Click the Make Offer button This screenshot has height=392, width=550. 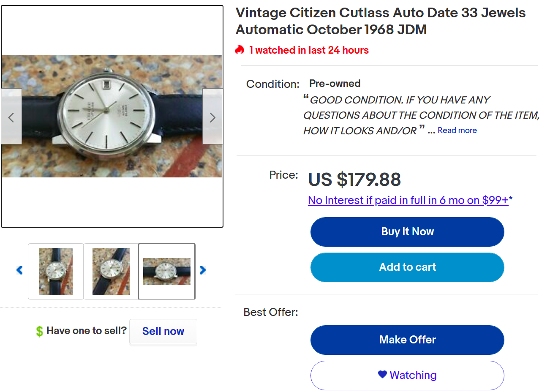407,340
